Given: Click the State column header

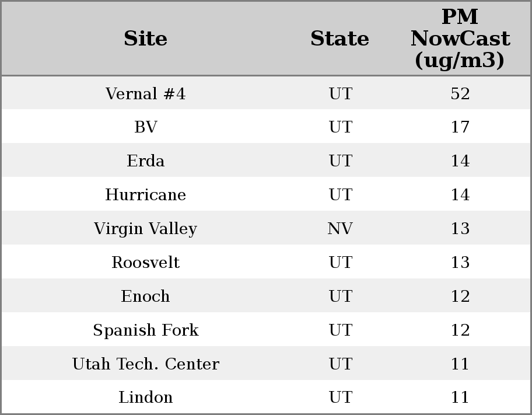Looking at the screenshot, I should (x=339, y=39).
